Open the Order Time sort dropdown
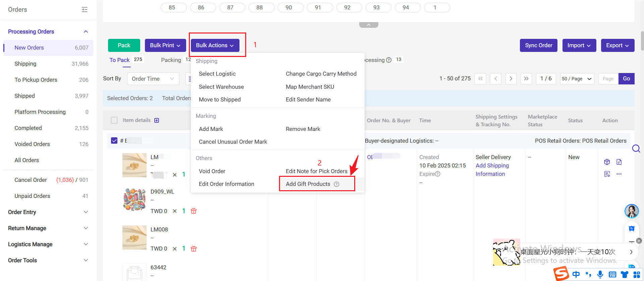 pos(153,79)
